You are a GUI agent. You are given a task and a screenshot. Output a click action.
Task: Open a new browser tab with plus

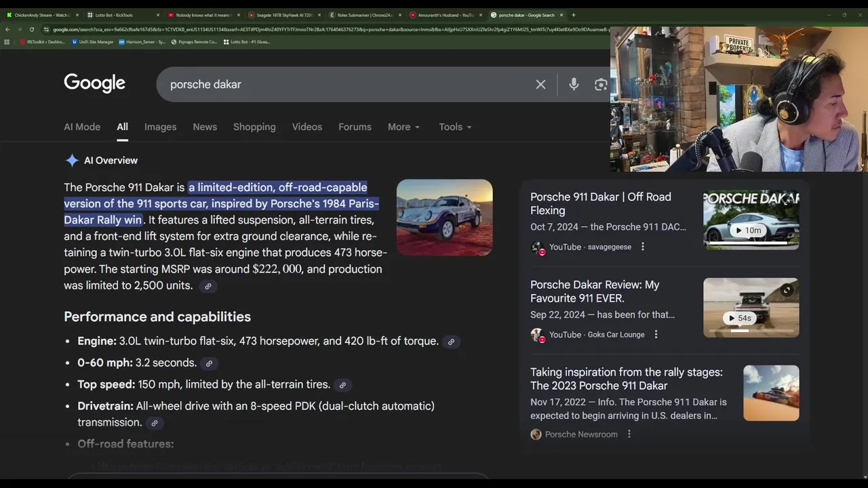click(573, 15)
